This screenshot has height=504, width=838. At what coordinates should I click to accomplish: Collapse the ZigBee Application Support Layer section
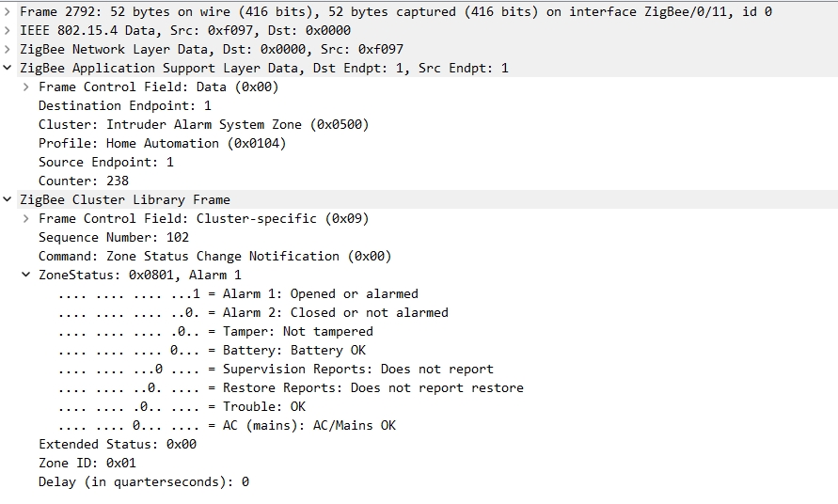coord(8,69)
